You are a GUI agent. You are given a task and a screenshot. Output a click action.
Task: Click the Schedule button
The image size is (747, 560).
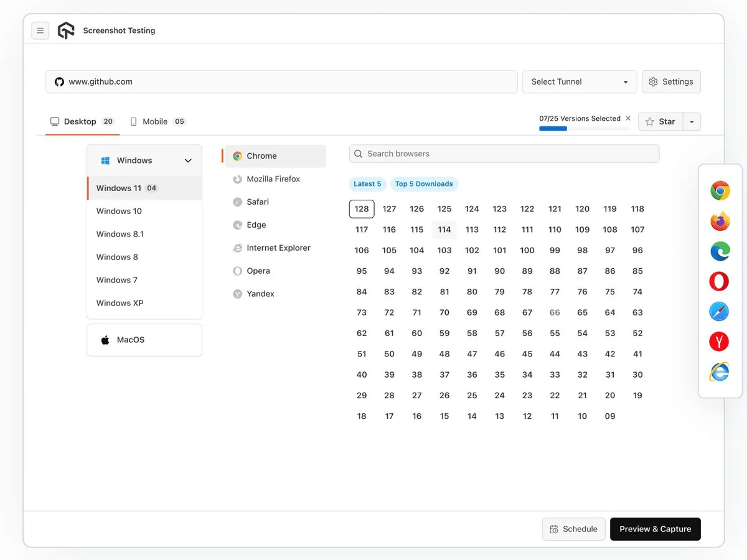coord(574,529)
